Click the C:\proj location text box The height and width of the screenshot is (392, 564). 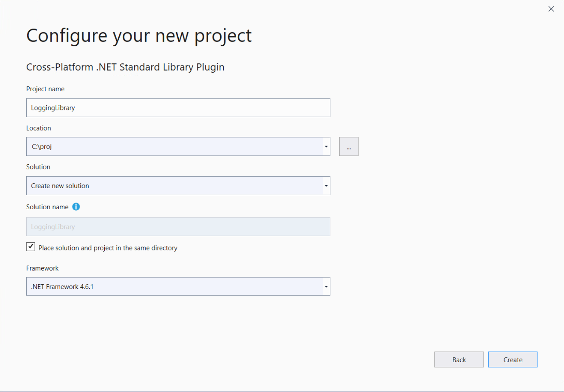tap(175, 147)
